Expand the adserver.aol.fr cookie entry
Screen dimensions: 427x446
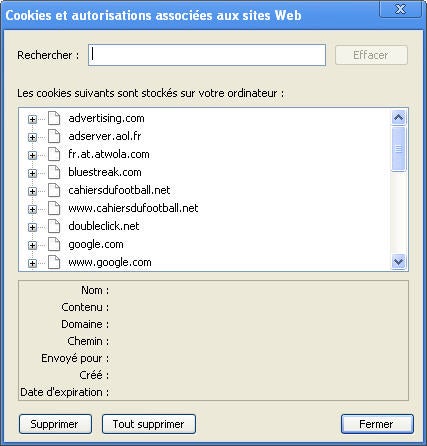[32, 137]
